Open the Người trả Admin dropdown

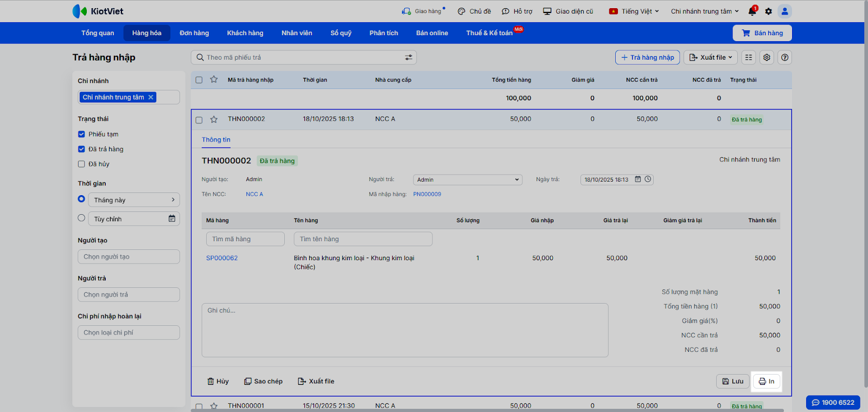pyautogui.click(x=467, y=180)
